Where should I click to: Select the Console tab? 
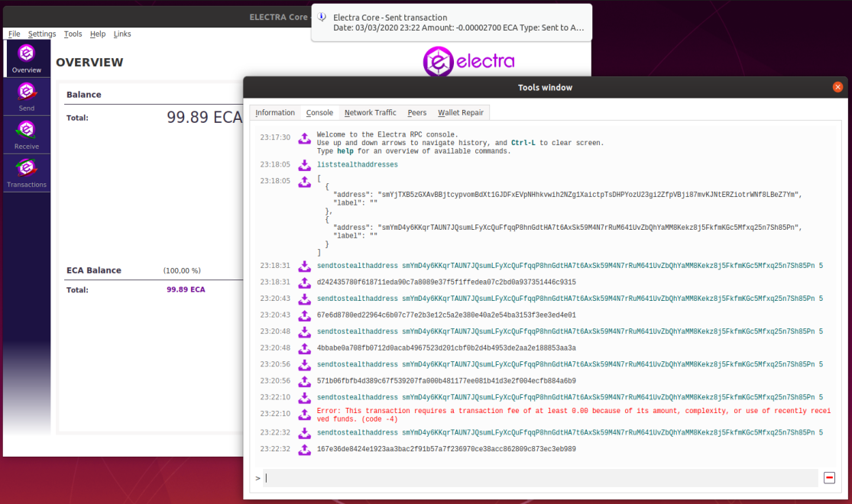(x=319, y=112)
